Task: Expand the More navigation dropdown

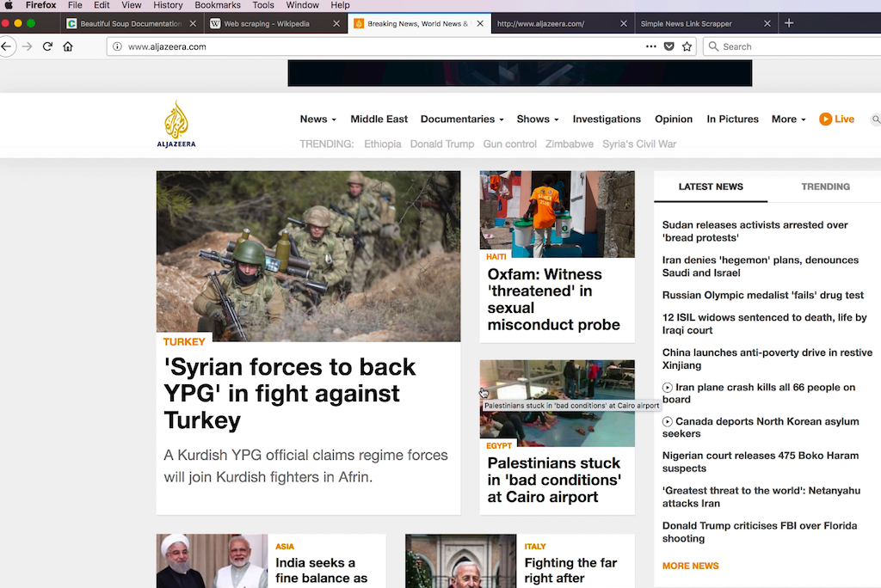Action: point(786,119)
